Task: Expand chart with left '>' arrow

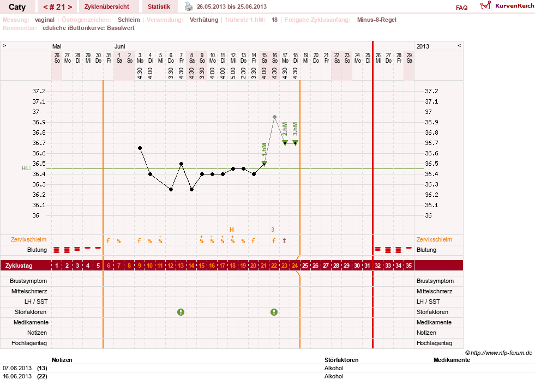Action: click(x=4, y=45)
